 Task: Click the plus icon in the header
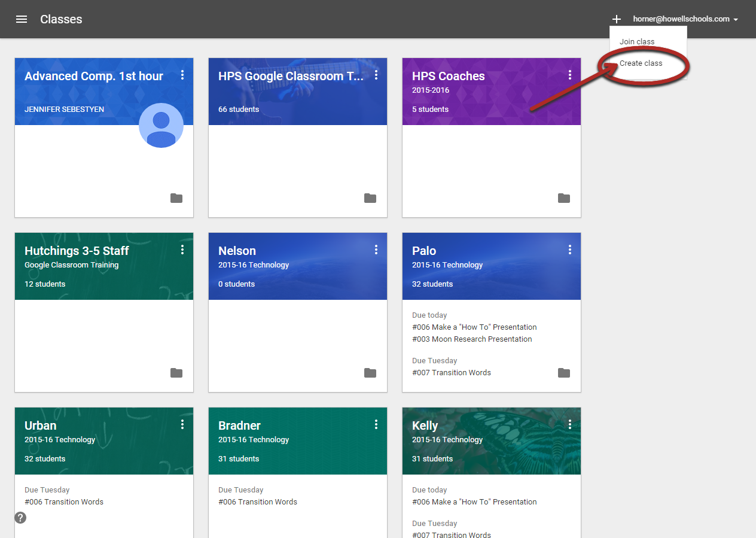[617, 19]
